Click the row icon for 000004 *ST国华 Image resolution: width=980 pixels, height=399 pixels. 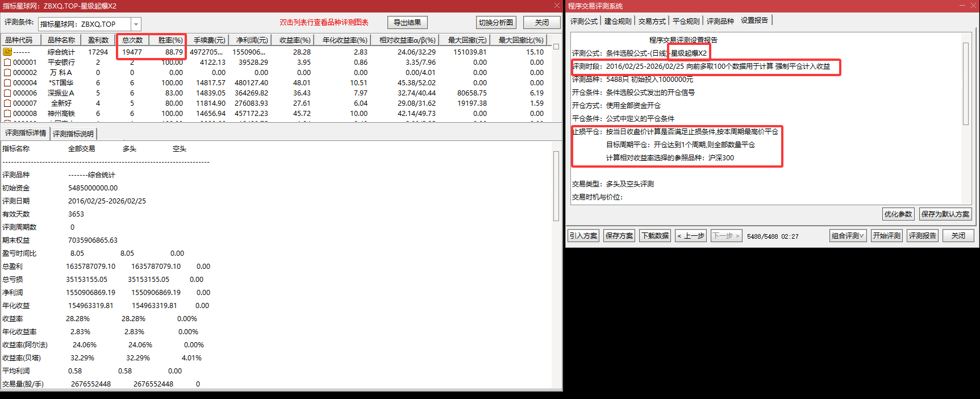(x=7, y=82)
